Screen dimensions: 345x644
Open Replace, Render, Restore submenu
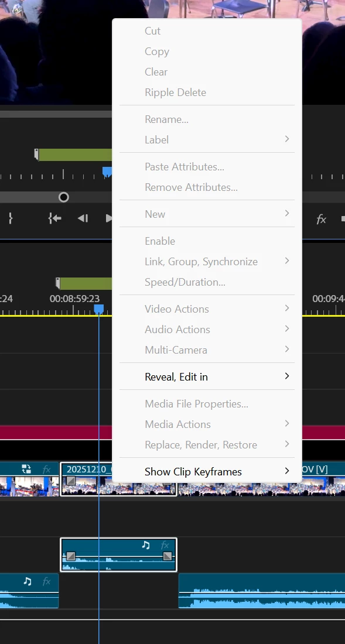[207, 445]
